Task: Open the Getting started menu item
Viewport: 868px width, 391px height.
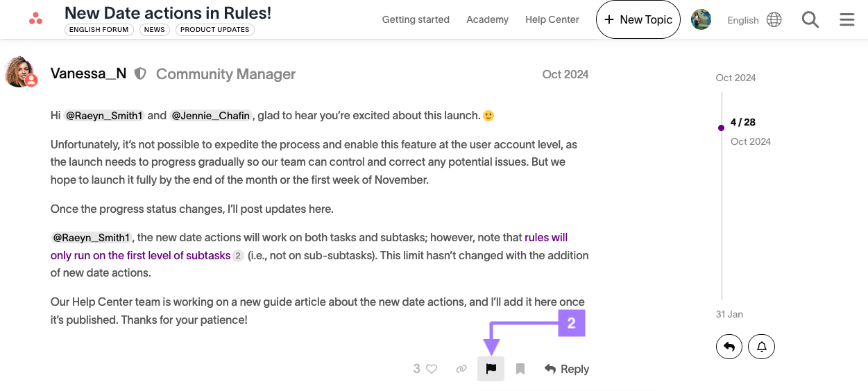Action: point(416,19)
